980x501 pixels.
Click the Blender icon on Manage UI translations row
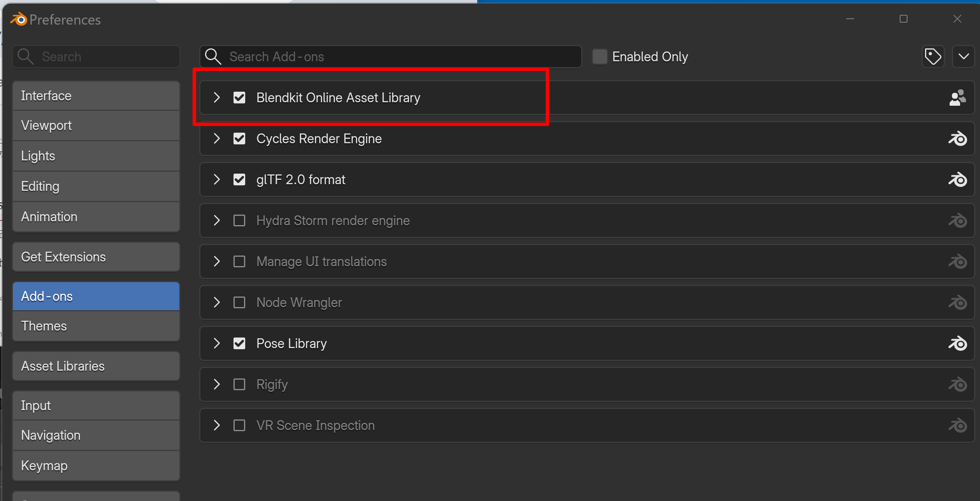coord(958,261)
